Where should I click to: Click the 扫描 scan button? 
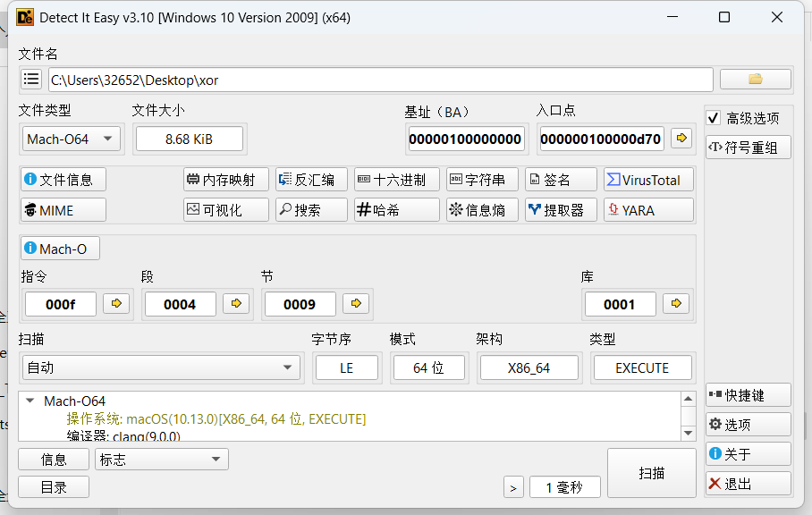(x=651, y=473)
